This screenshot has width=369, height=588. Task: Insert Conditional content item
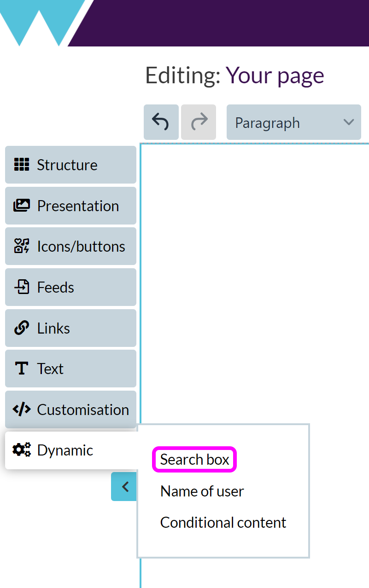pos(223,523)
